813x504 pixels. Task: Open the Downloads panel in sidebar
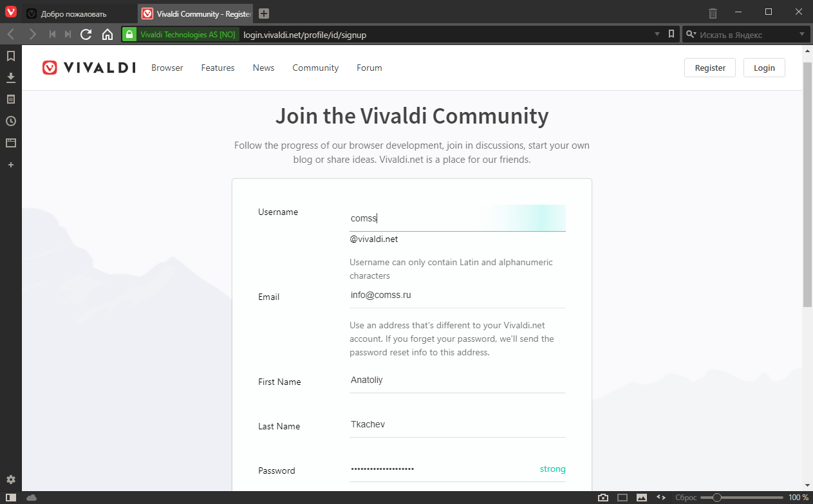[11, 78]
